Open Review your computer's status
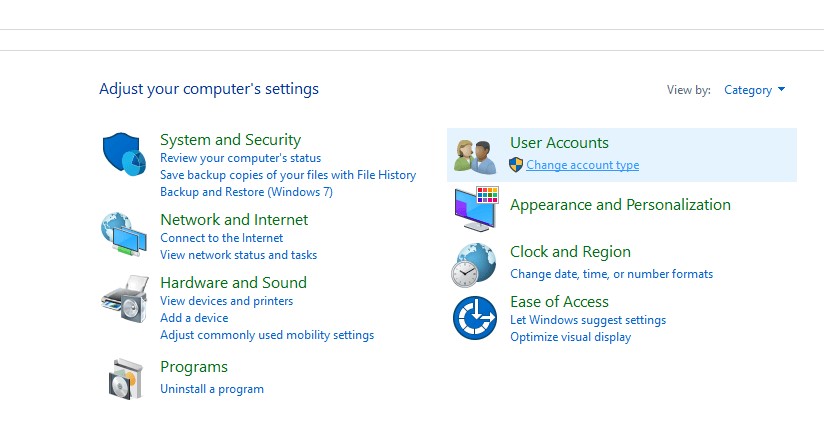824x446 pixels. pos(240,158)
